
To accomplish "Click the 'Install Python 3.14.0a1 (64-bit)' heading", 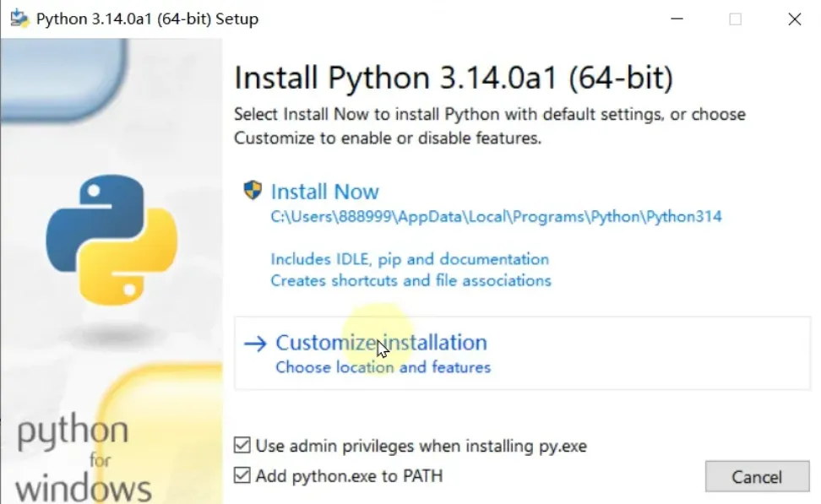I will (x=454, y=79).
